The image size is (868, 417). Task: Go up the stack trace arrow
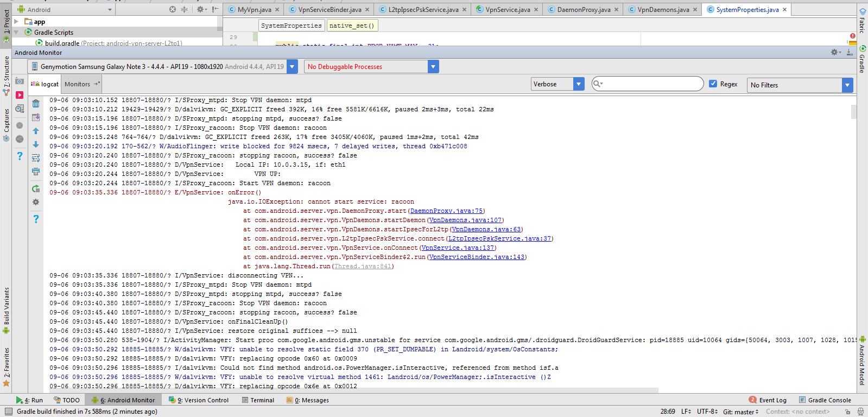[x=36, y=131]
